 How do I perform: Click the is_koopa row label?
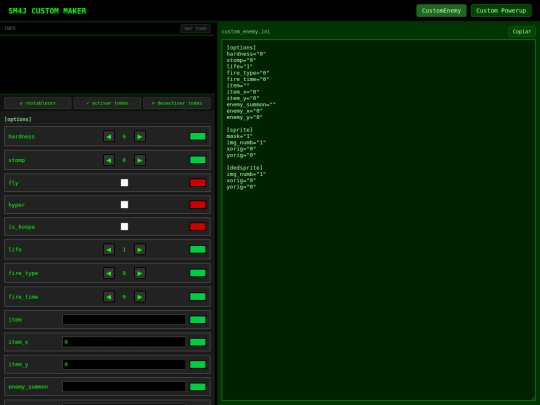click(21, 227)
